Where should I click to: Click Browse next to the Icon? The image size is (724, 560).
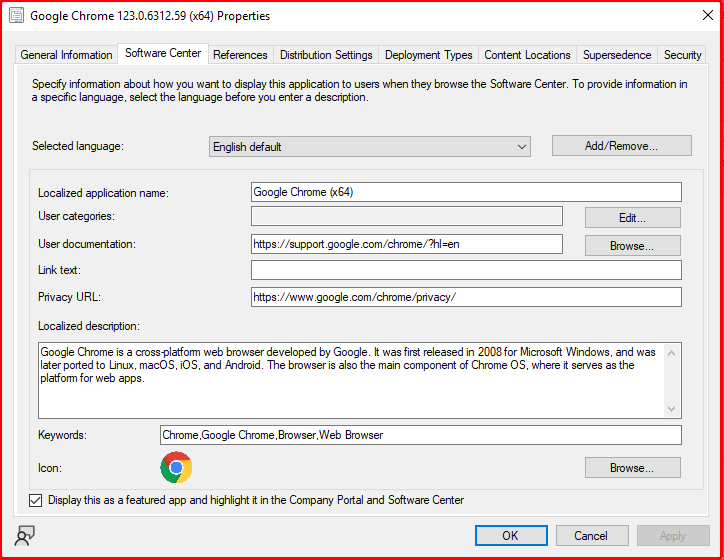point(633,468)
